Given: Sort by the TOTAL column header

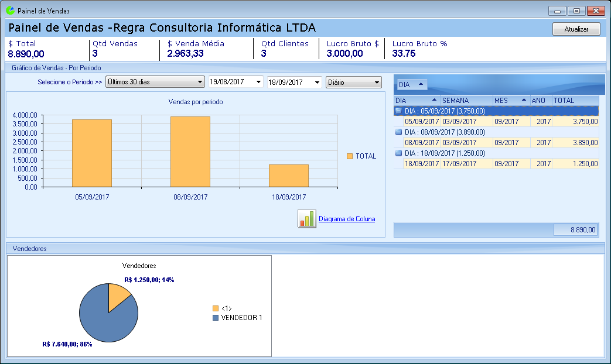Looking at the screenshot, I should (x=575, y=101).
